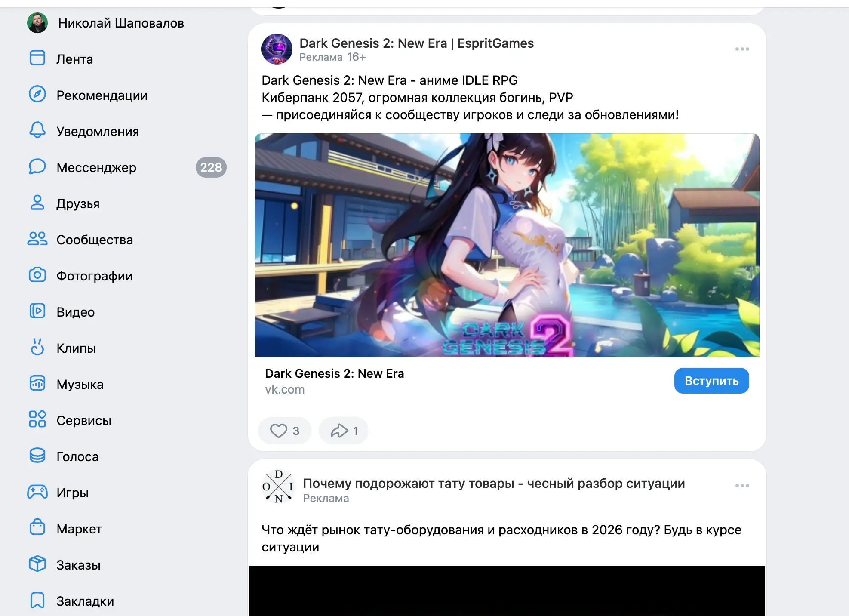Open the tattoo goods price article title
Image resolution: width=849 pixels, height=616 pixels.
coord(494,483)
